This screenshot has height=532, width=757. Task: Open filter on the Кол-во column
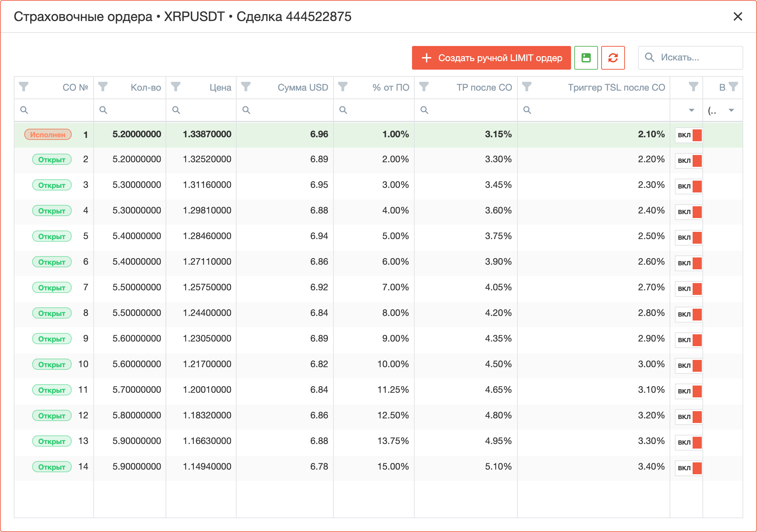[x=103, y=87]
